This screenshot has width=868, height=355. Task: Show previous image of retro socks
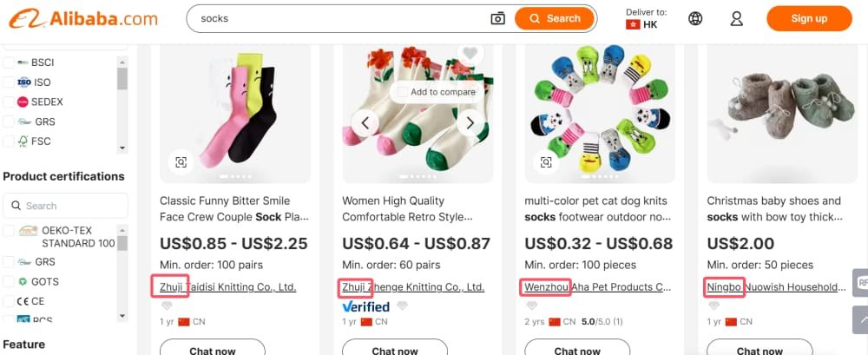tap(365, 122)
